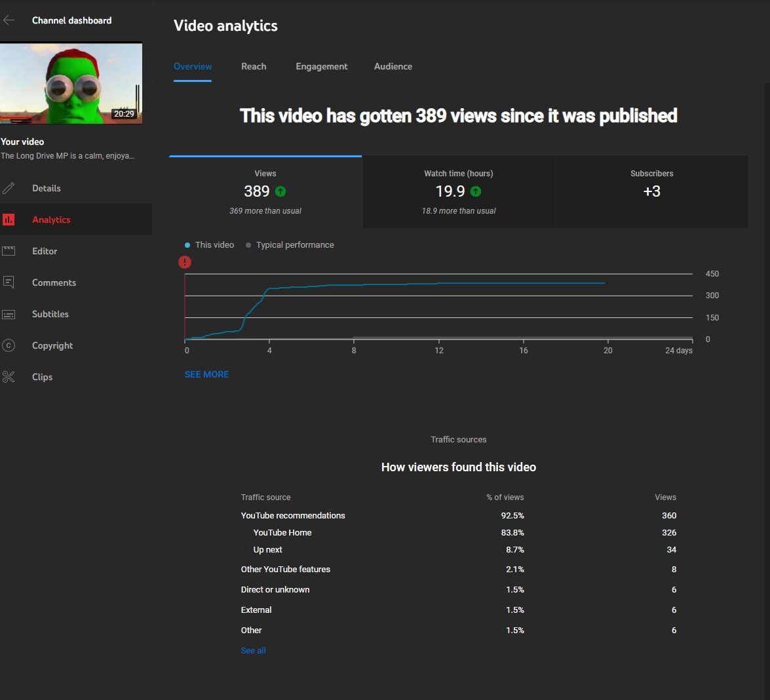Click See all traffic sources link
The image size is (770, 700).
point(253,650)
